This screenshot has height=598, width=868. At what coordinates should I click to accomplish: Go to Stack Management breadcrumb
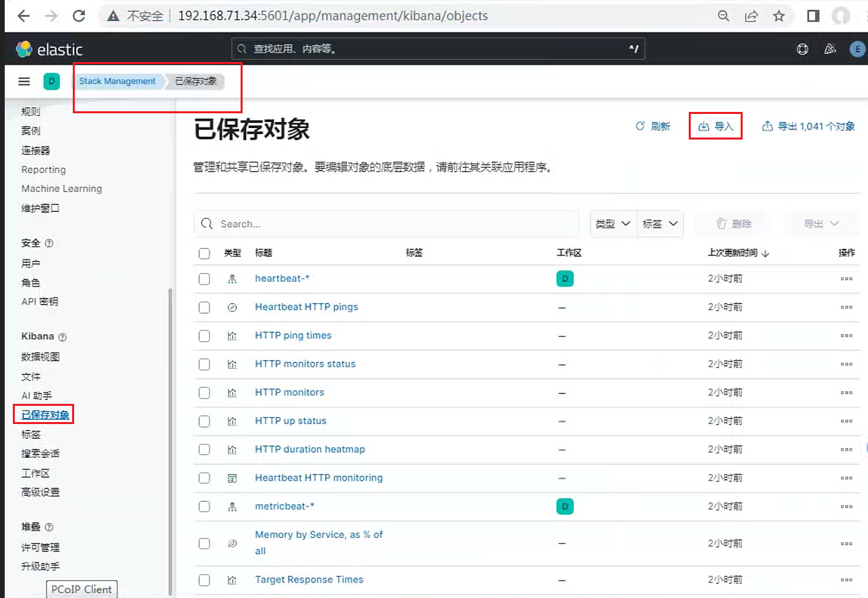click(x=117, y=81)
